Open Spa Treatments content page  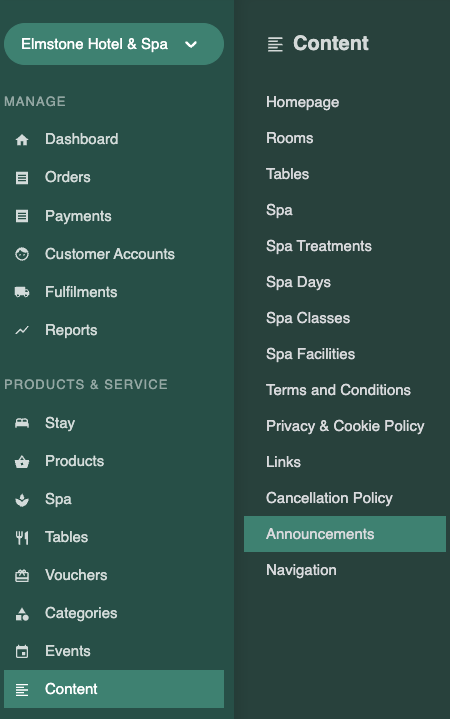[319, 246]
